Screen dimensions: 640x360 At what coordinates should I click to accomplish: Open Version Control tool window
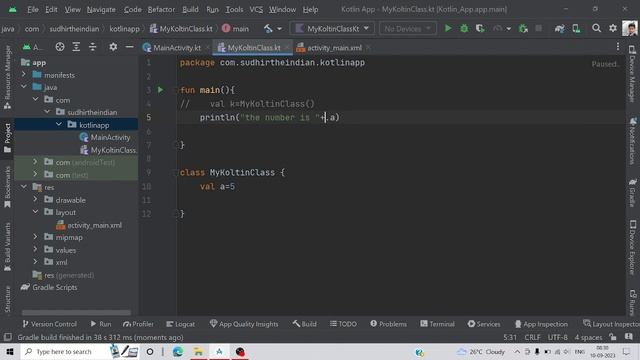pyautogui.click(x=49, y=324)
